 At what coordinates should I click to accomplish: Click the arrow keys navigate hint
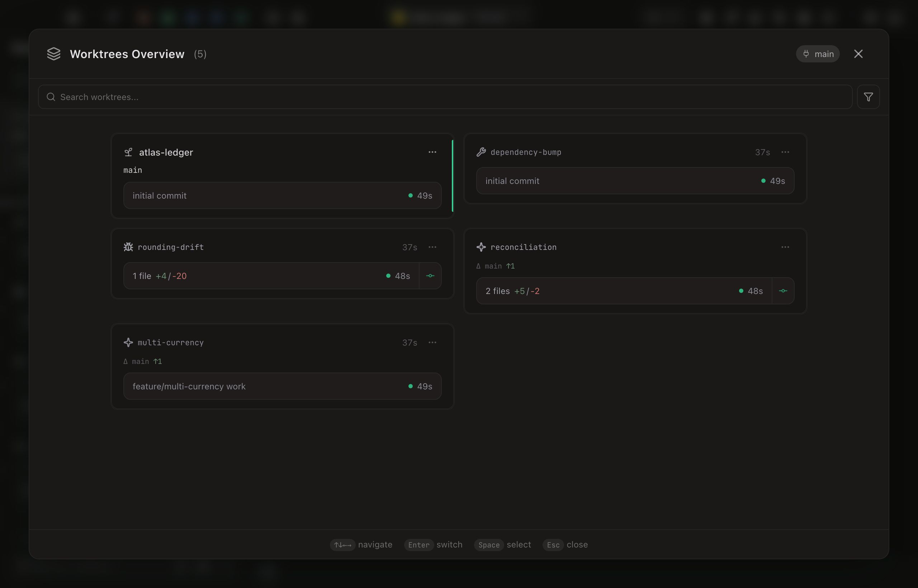361,545
